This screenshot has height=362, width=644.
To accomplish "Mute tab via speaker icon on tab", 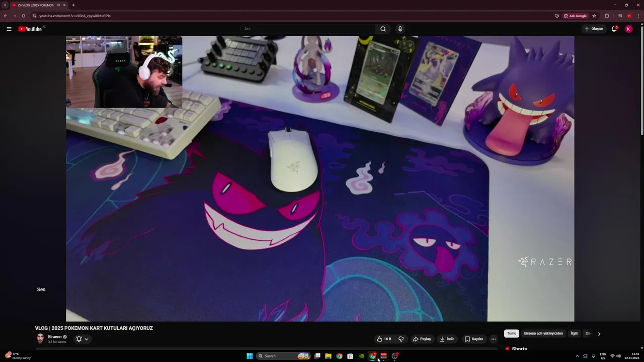I will click(58, 5).
